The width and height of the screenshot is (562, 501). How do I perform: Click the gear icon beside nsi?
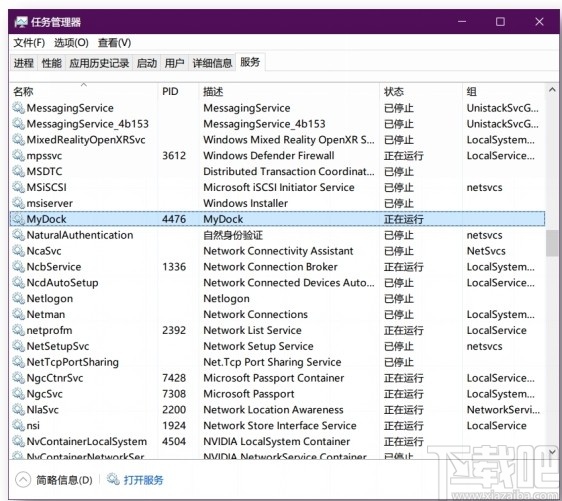point(18,426)
